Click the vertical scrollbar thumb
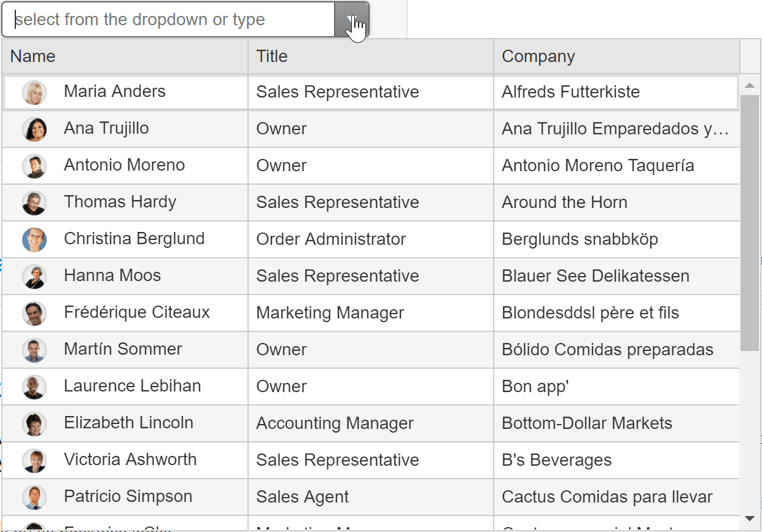The image size is (762, 532). point(750,223)
